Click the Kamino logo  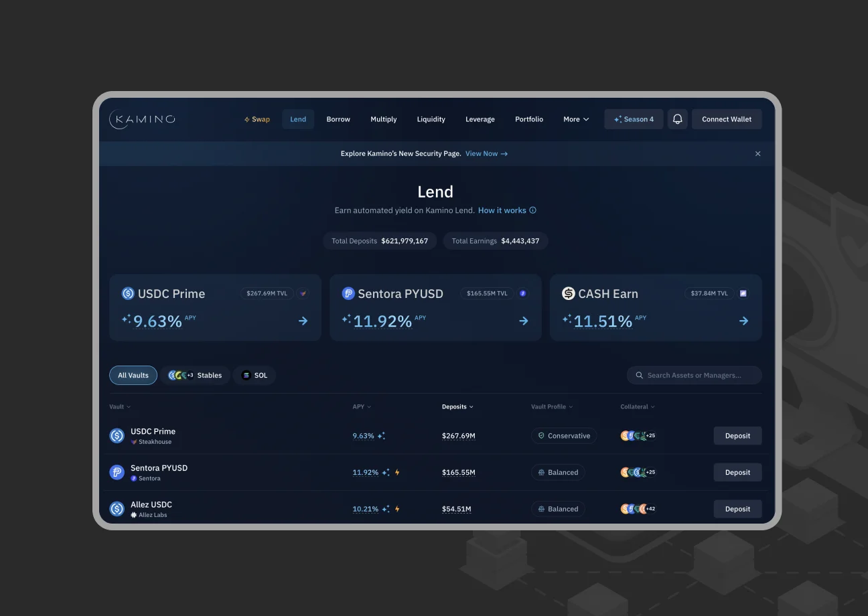pos(142,119)
